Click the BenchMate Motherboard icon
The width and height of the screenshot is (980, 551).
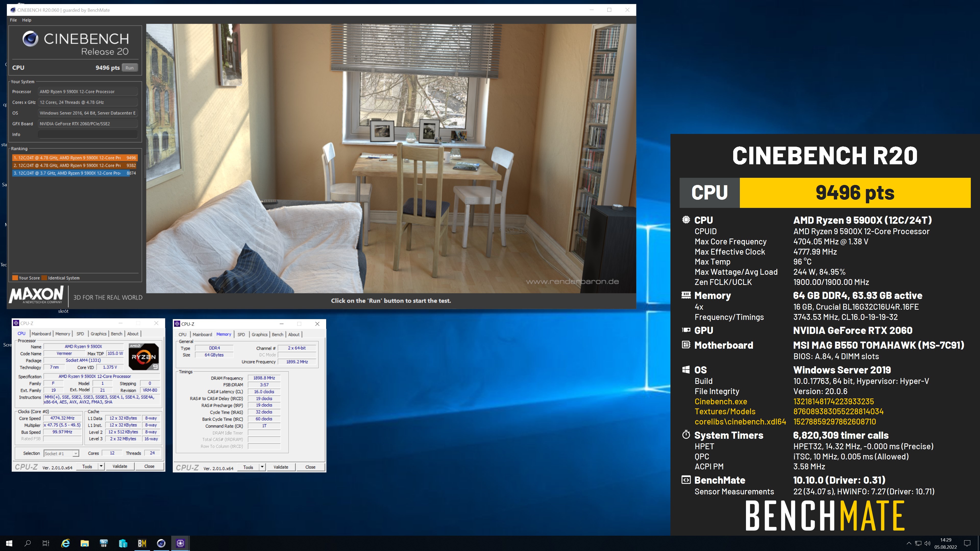(x=686, y=345)
